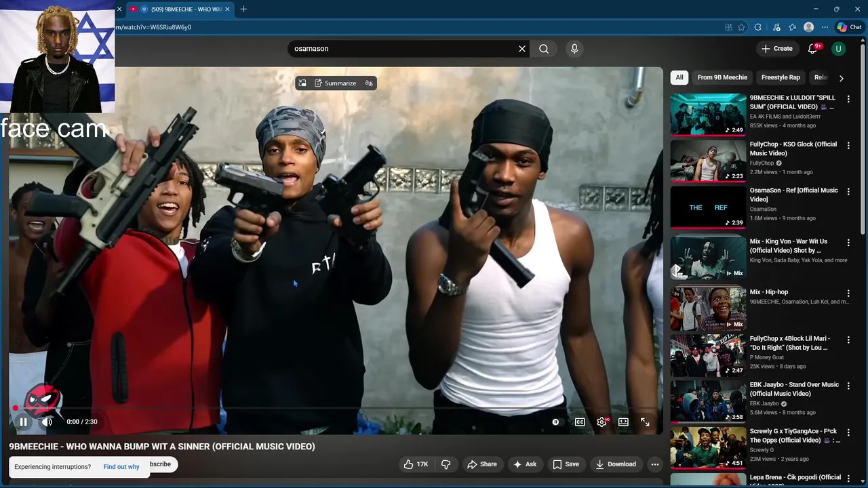Open the account menu avatar 'U'
Screen dimensions: 868x488
coord(838,49)
